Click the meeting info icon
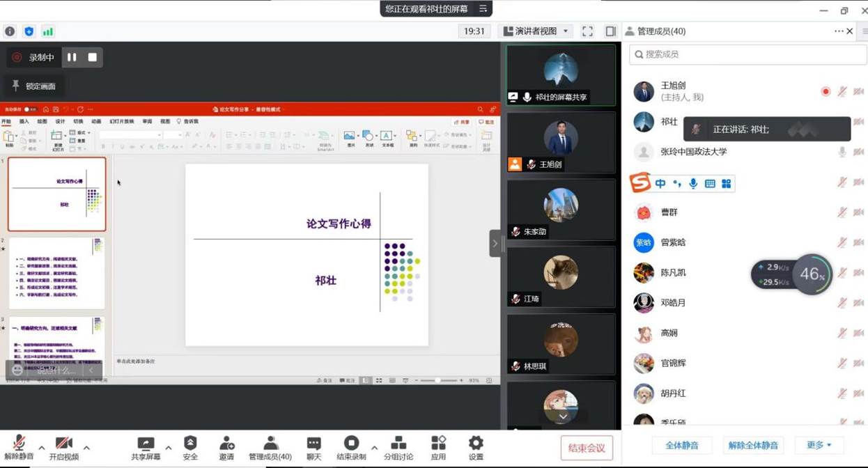Screen dimensions: 868x468 click(x=10, y=31)
